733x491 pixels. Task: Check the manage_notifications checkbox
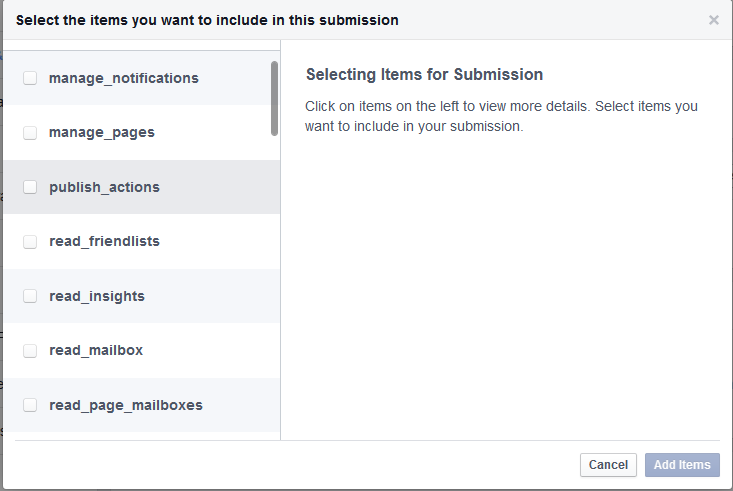[30, 78]
